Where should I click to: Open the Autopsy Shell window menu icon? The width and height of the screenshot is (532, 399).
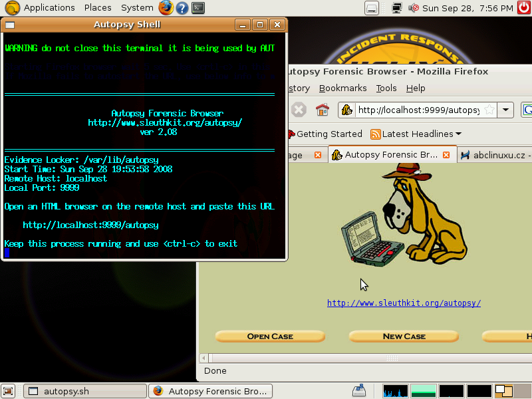(x=10, y=25)
